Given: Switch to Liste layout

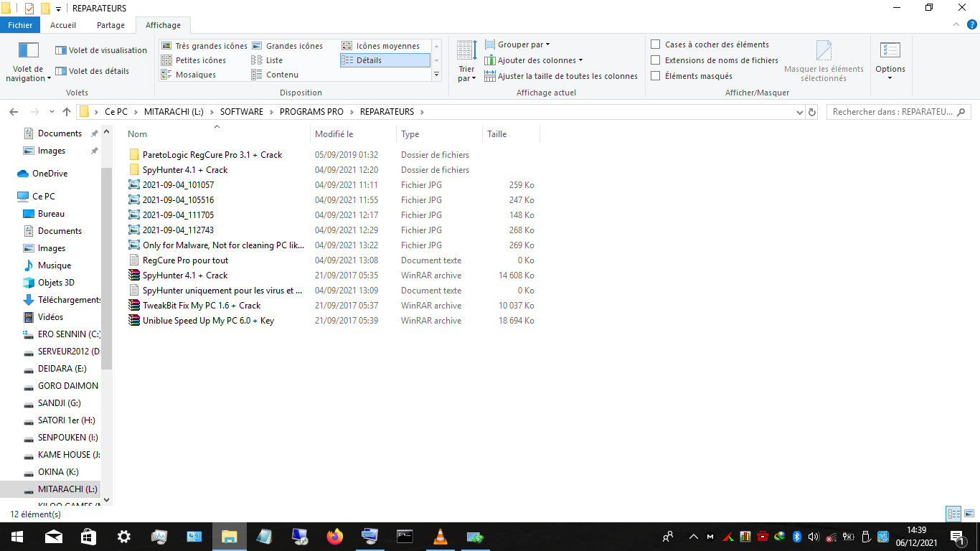Looking at the screenshot, I should click(x=267, y=60).
